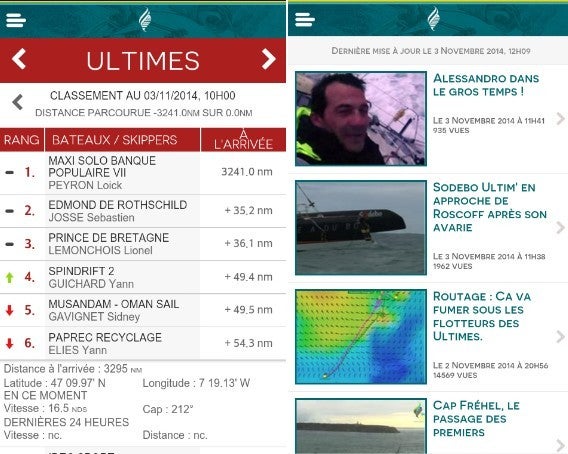Open the Routage article via its chevron
The width and height of the screenshot is (568, 454).
tap(560, 337)
